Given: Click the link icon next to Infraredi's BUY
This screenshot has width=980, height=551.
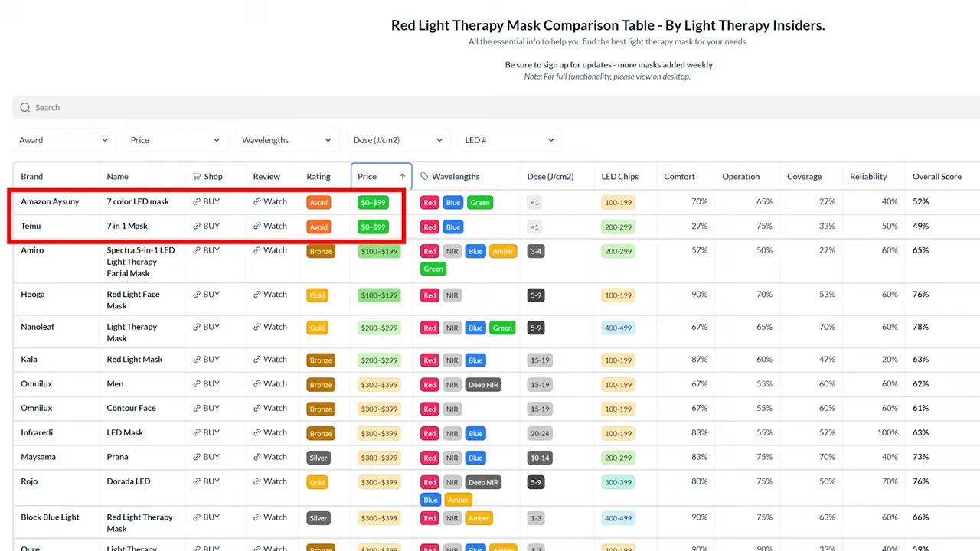Looking at the screenshot, I should click(197, 432).
